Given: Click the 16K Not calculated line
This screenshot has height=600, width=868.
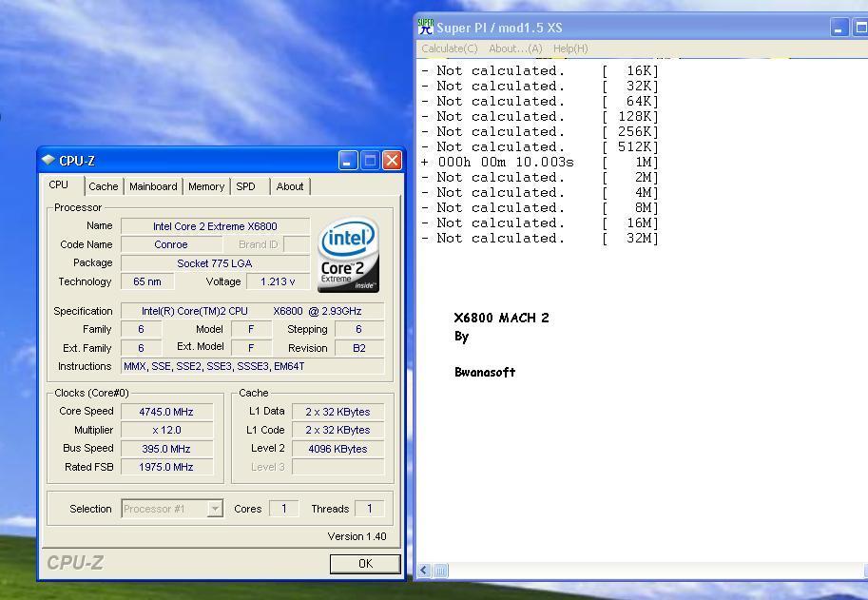Looking at the screenshot, I should tap(539, 71).
